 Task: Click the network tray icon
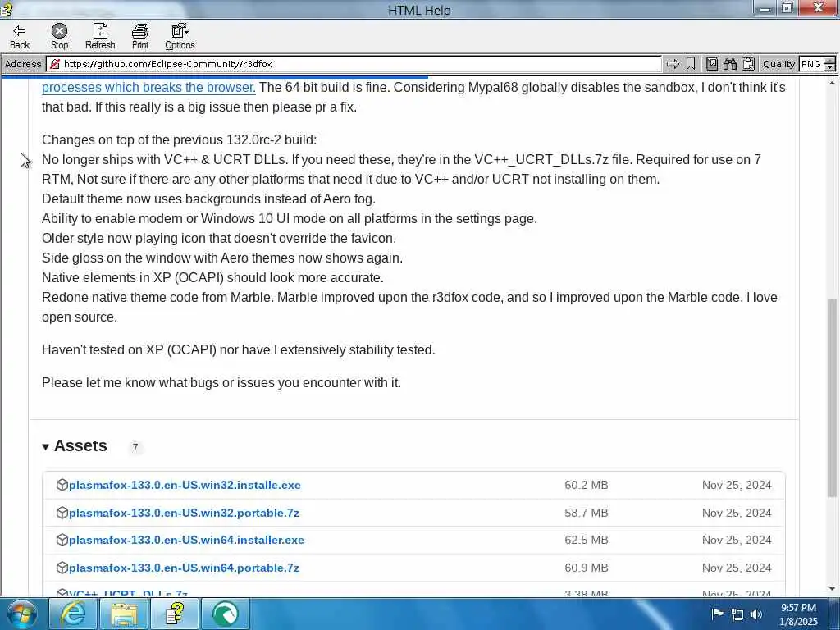pyautogui.click(x=737, y=614)
